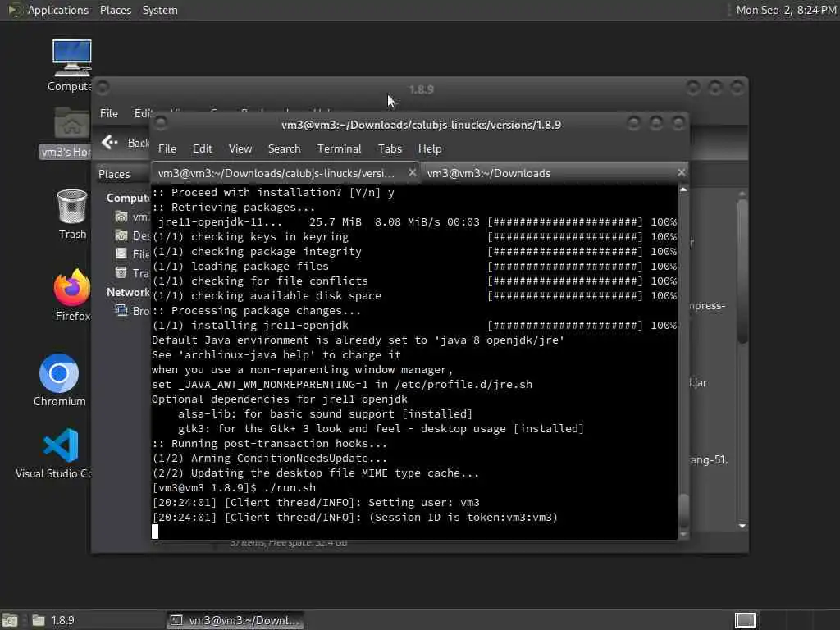Click the 'alsa-lib: for basic sound support' line

(x=325, y=414)
